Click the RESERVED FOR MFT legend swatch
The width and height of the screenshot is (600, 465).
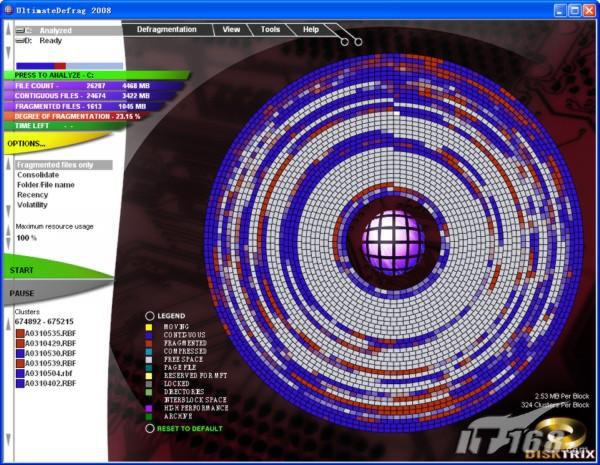coord(148,376)
